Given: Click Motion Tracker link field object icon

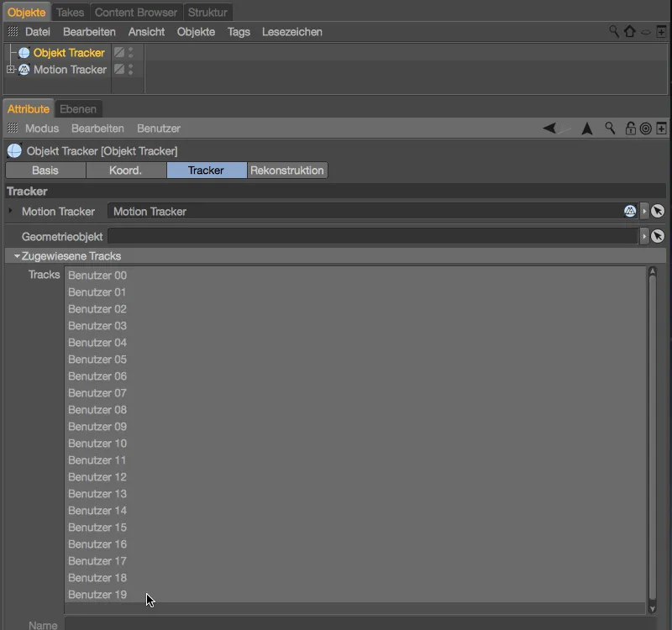Looking at the screenshot, I should 630,212.
